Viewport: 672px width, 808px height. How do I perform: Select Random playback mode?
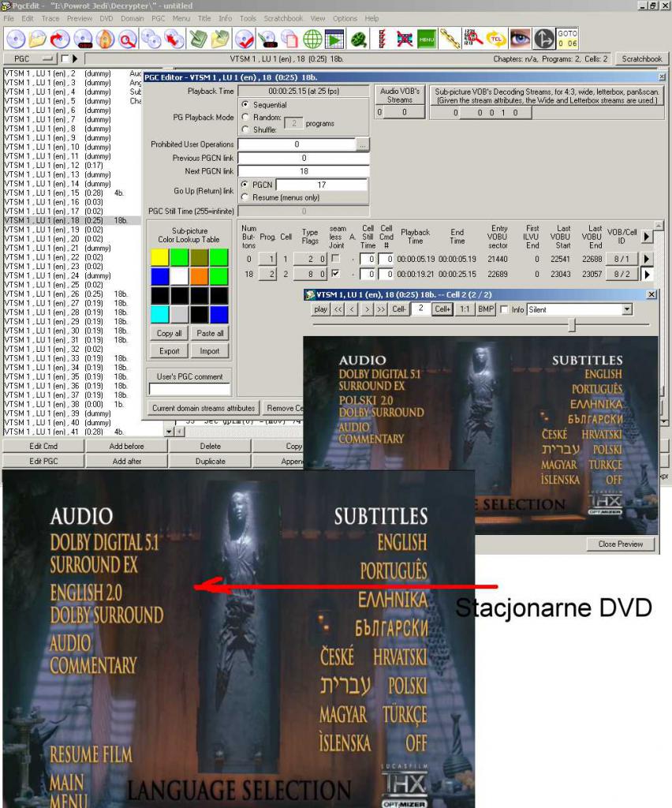pos(245,118)
